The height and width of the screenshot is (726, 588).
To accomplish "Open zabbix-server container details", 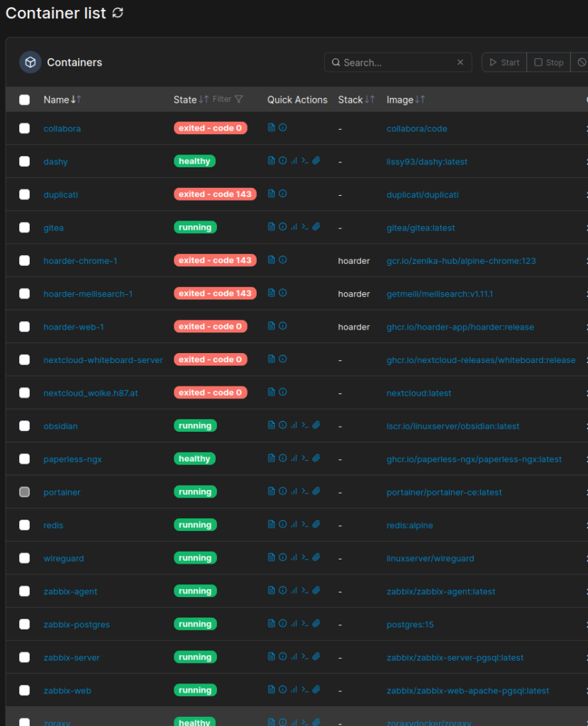I will pyautogui.click(x=72, y=657).
